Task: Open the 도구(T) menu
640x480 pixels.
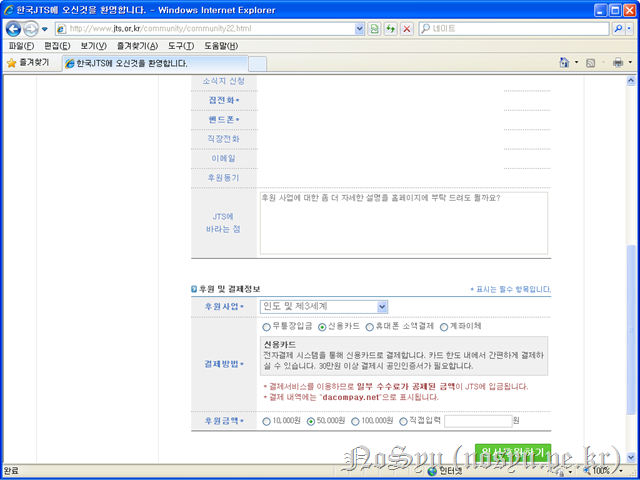Action: click(x=181, y=46)
